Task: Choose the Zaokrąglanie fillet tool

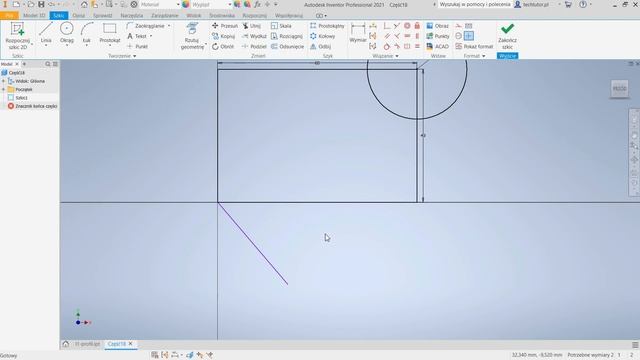Action: pyautogui.click(x=145, y=26)
